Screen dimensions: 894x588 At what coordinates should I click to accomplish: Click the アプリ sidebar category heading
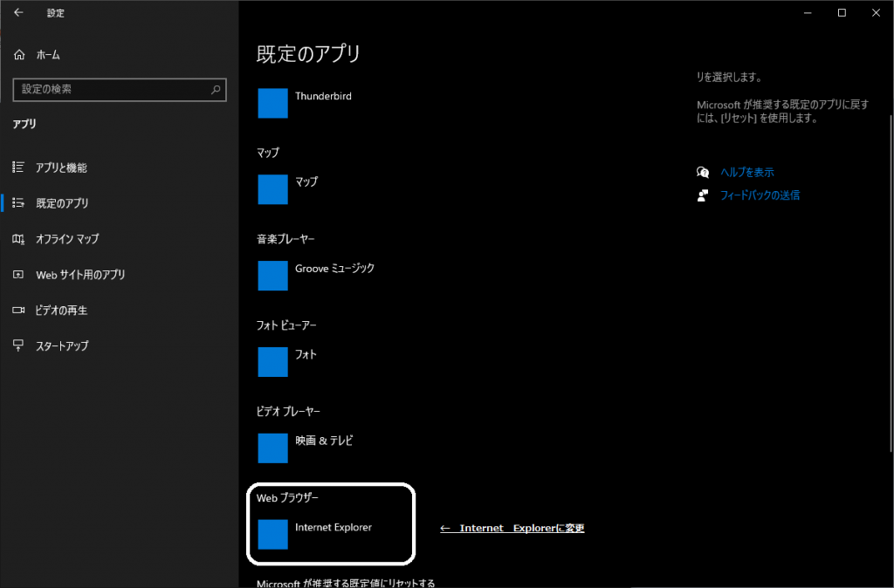[24, 124]
